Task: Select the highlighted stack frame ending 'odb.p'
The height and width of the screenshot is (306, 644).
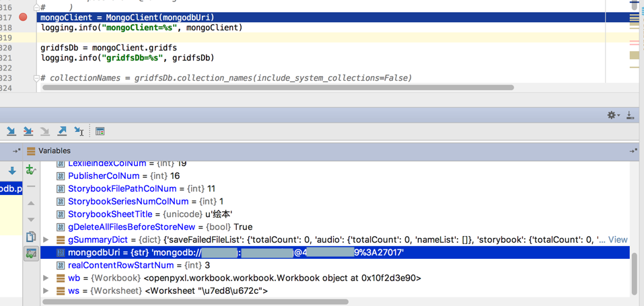Action: (11, 188)
